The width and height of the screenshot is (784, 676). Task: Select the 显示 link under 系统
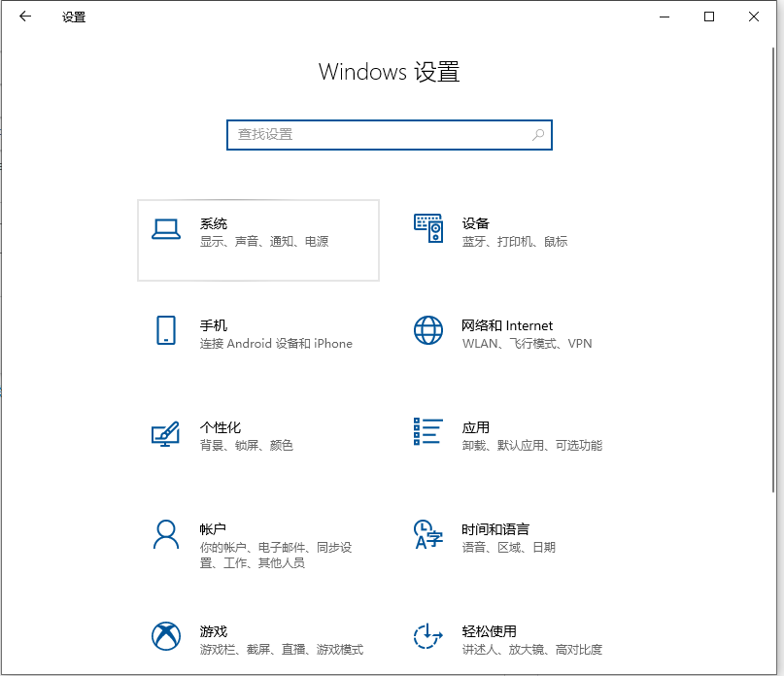point(208,242)
